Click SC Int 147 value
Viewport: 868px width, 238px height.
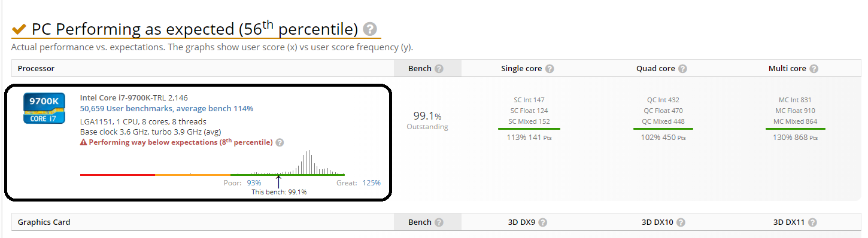[529, 100]
